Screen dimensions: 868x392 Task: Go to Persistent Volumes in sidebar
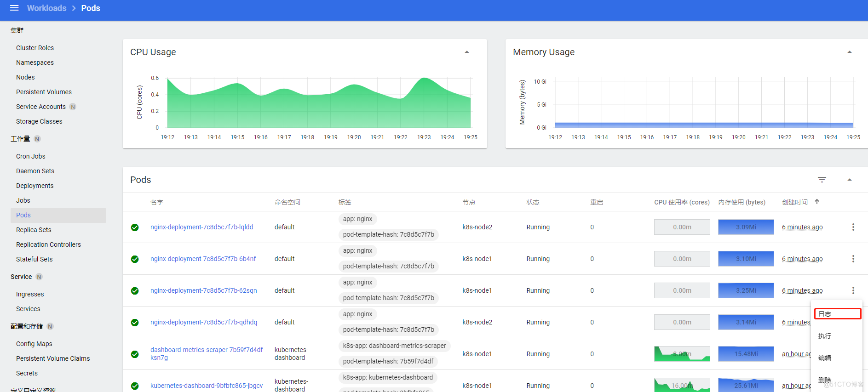[x=44, y=92]
